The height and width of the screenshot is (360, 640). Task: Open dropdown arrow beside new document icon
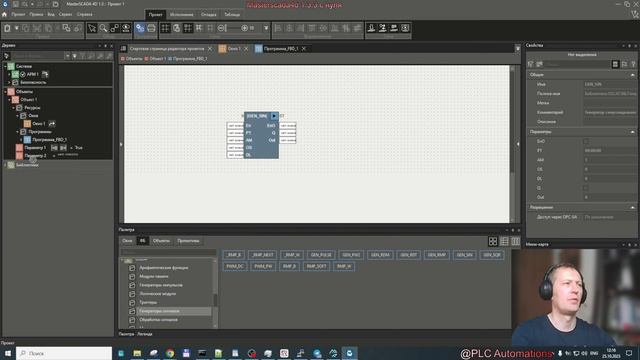[16, 28]
